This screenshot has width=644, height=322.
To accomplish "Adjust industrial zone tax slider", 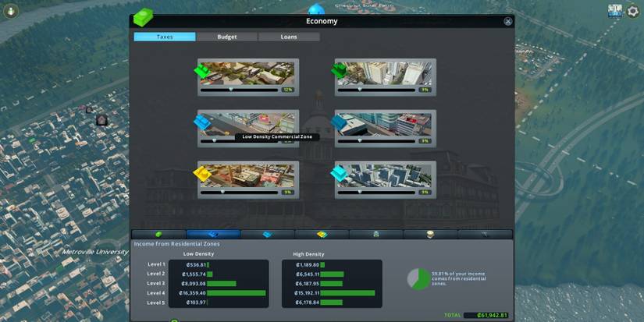I will coord(239,192).
